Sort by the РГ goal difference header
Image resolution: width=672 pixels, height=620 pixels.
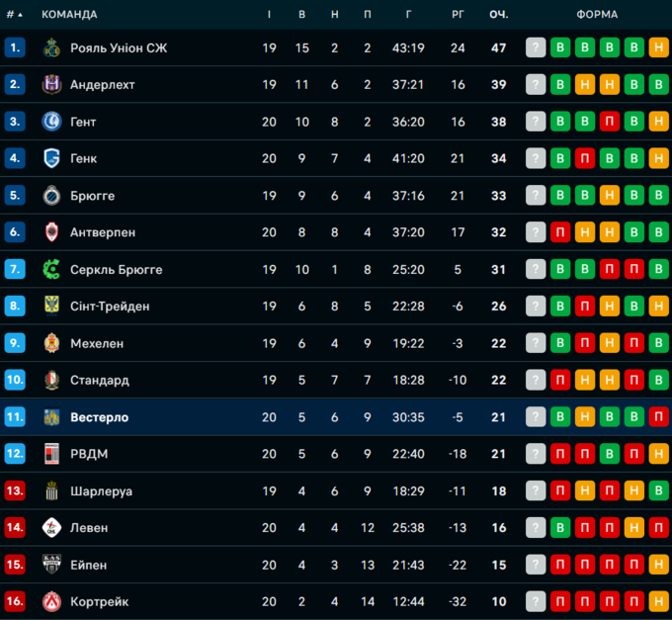(x=458, y=15)
